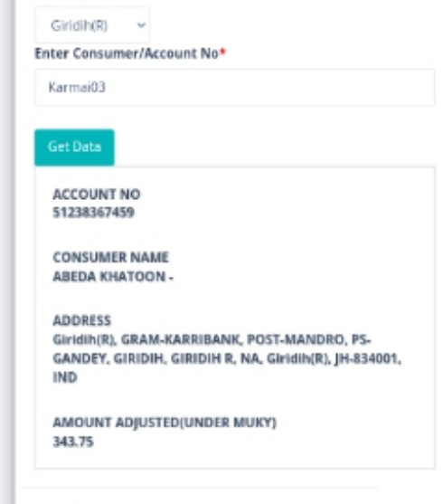Click the dropdown chevron arrow beside Giridih(R)
Screen dimensions: 443x504
[x=141, y=25]
